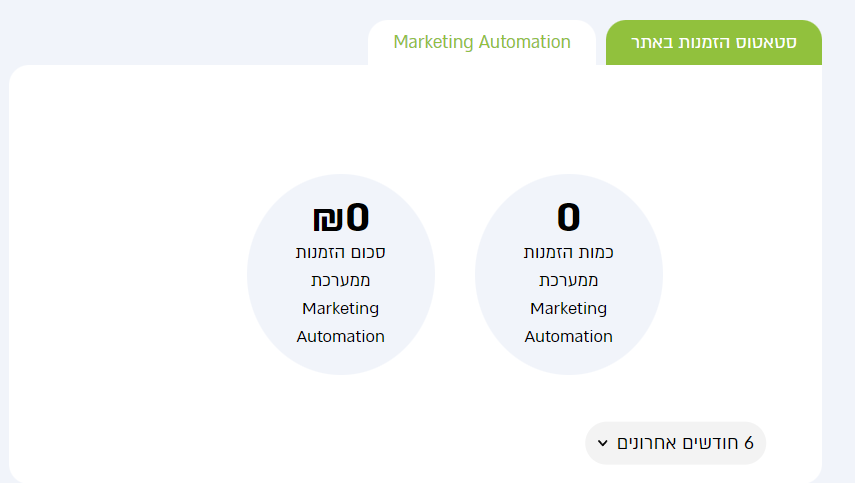
Task: Click the כמות הזמנות label text
Action: pyautogui.click(x=569, y=253)
